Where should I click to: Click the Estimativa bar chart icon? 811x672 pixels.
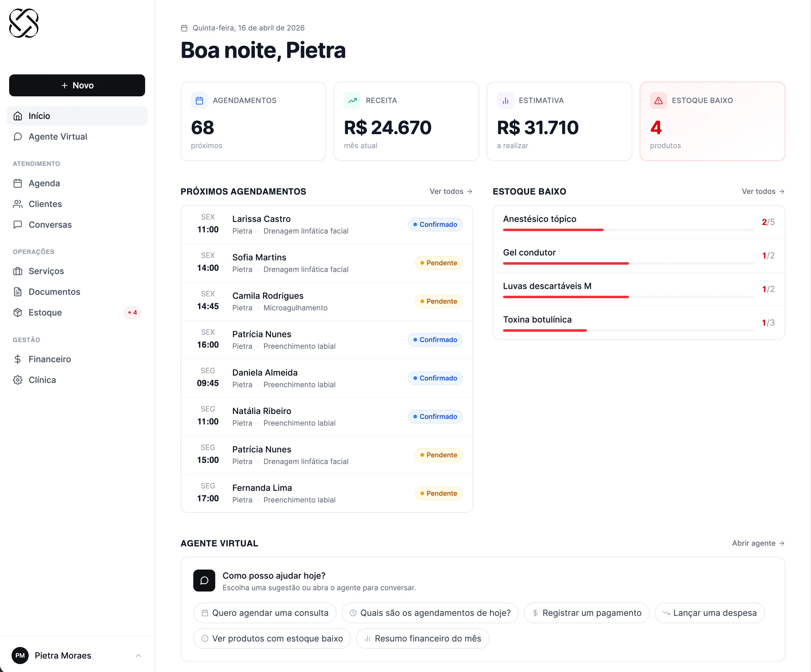[x=505, y=101]
